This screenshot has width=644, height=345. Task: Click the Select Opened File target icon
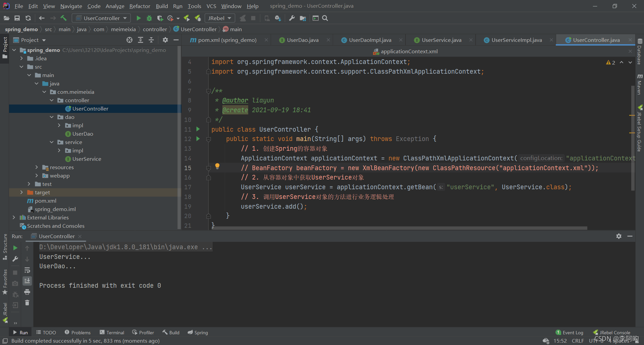click(x=129, y=40)
